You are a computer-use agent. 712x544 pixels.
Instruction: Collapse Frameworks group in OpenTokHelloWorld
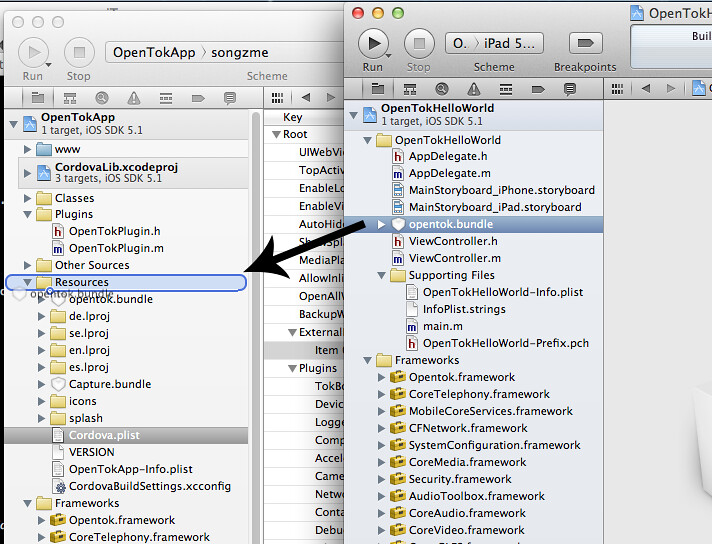(367, 360)
